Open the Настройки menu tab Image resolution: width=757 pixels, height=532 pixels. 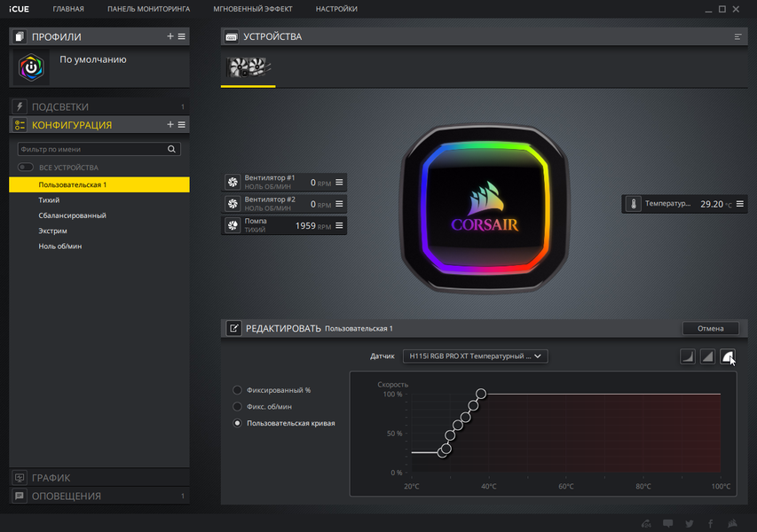coord(336,9)
